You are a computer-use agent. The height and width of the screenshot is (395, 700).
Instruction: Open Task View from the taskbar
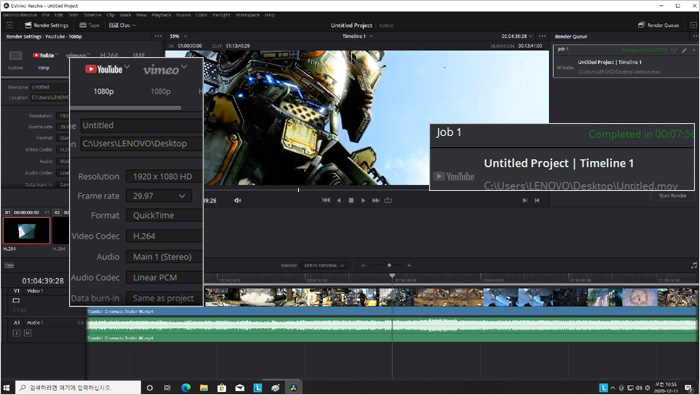click(167, 387)
